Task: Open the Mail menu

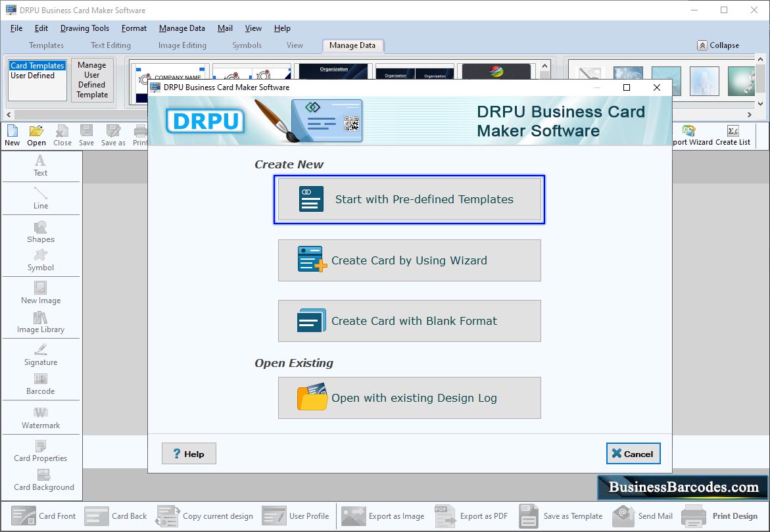Action: [x=225, y=28]
